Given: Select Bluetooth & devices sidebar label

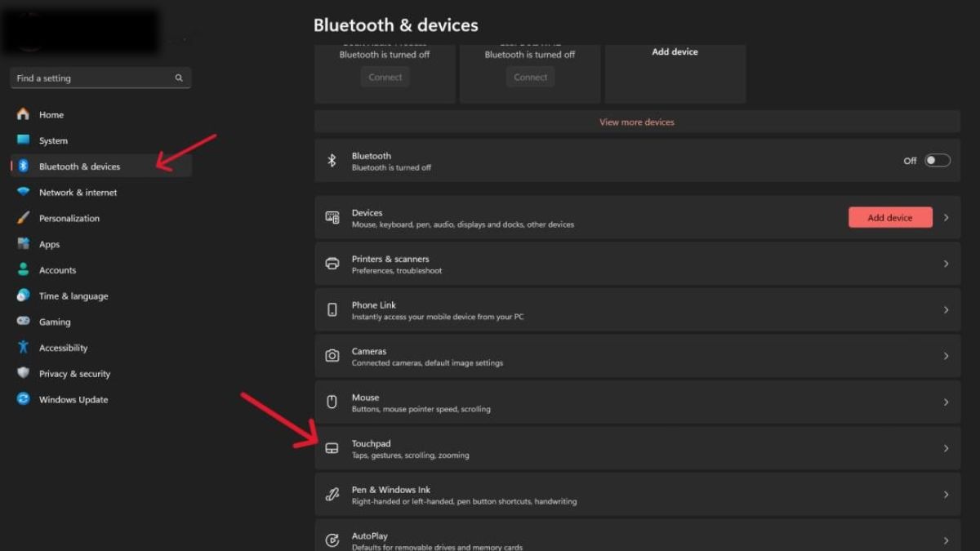Looking at the screenshot, I should pos(79,167).
